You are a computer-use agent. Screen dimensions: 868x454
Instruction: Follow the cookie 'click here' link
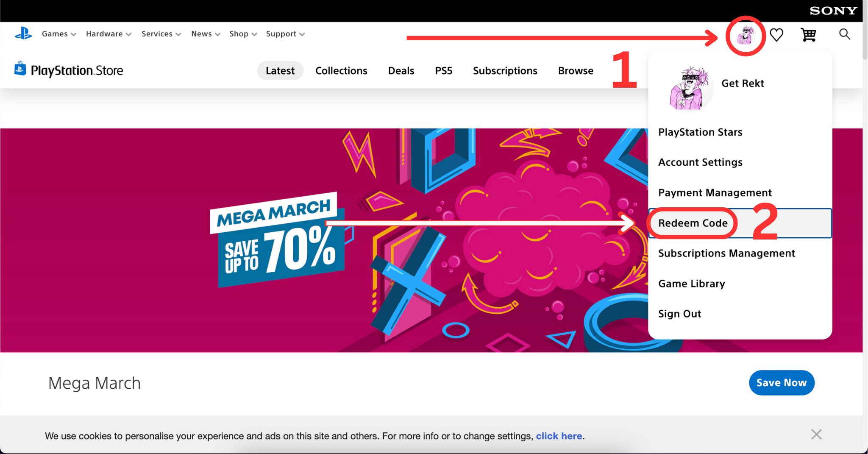click(559, 436)
